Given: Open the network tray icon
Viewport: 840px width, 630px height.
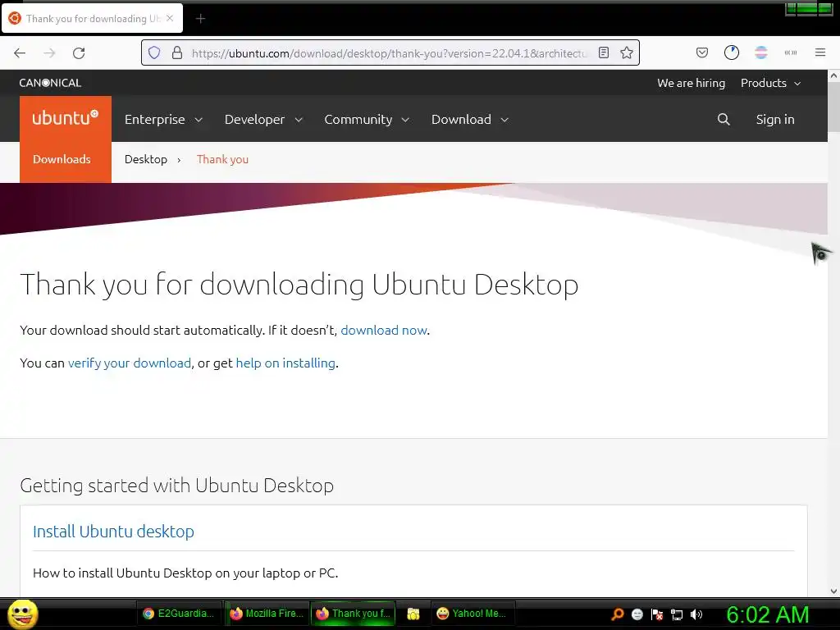Looking at the screenshot, I should point(677,614).
